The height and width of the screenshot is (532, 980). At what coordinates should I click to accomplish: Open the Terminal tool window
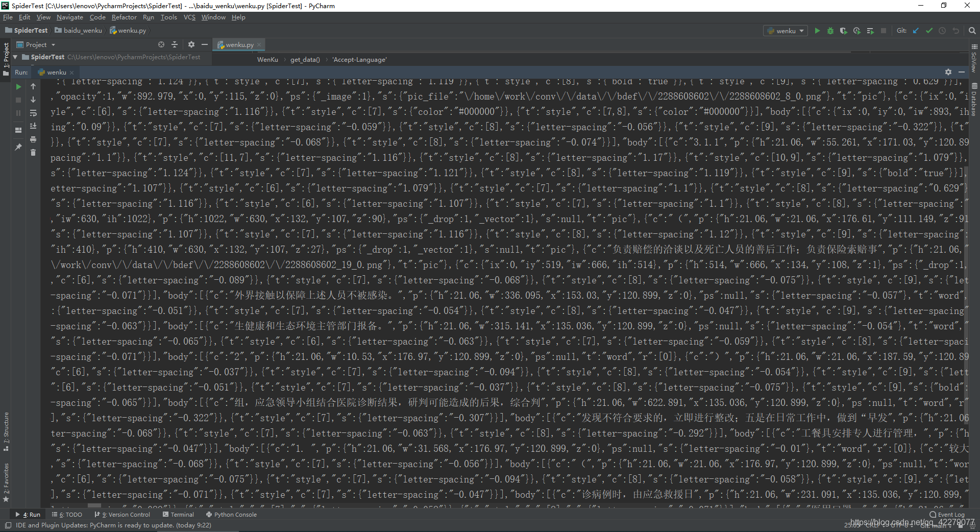tap(179, 515)
